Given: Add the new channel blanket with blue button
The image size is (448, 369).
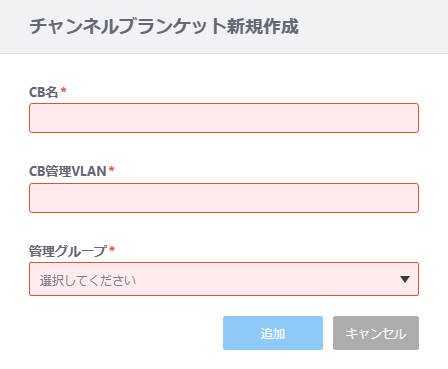Looking at the screenshot, I should point(273,333).
